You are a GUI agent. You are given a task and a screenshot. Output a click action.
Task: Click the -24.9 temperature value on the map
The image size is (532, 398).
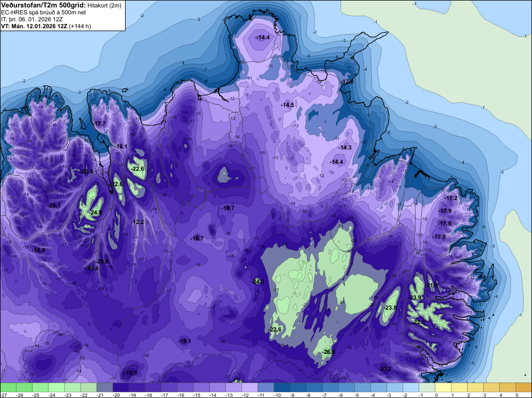[95, 213]
